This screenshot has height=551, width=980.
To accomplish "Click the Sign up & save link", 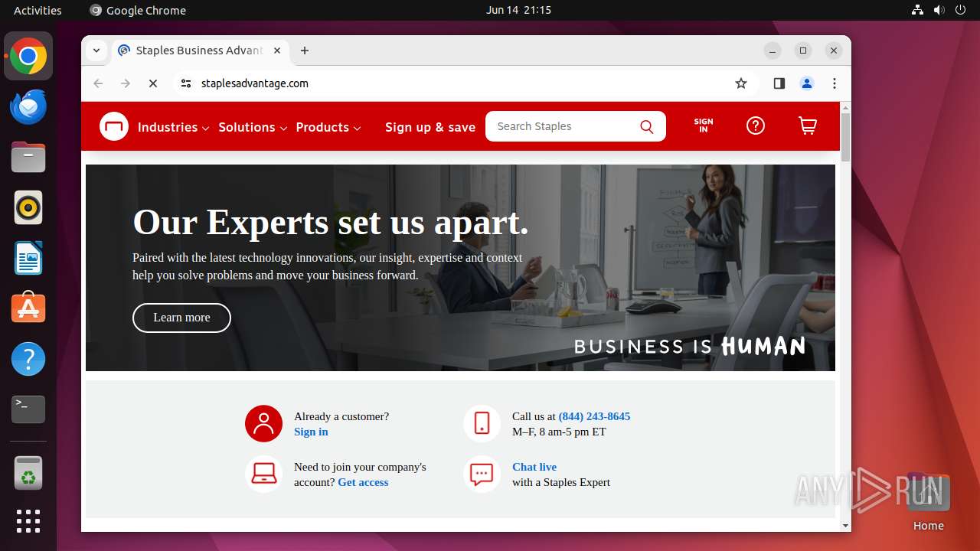I will click(x=430, y=127).
